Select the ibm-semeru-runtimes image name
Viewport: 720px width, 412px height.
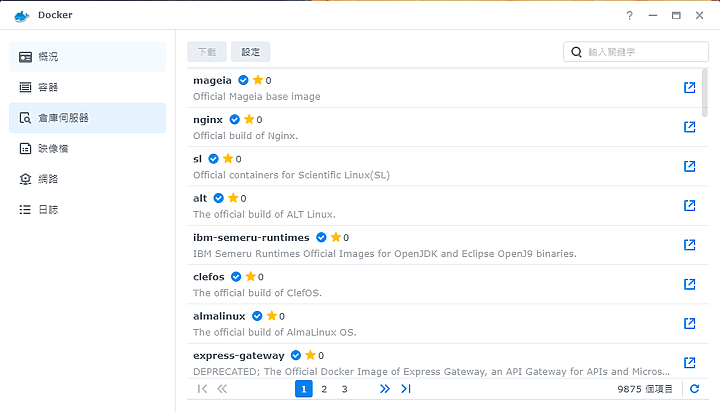pos(251,237)
